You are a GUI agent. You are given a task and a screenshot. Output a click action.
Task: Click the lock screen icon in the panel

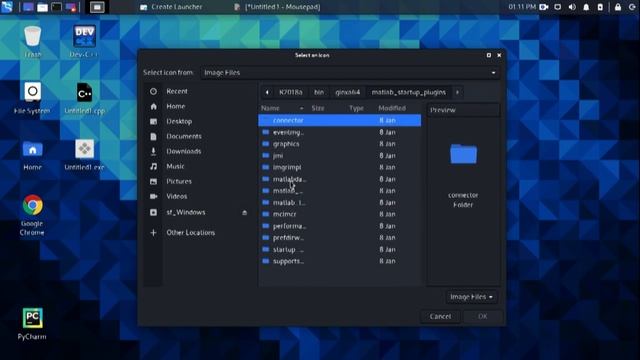618,7
